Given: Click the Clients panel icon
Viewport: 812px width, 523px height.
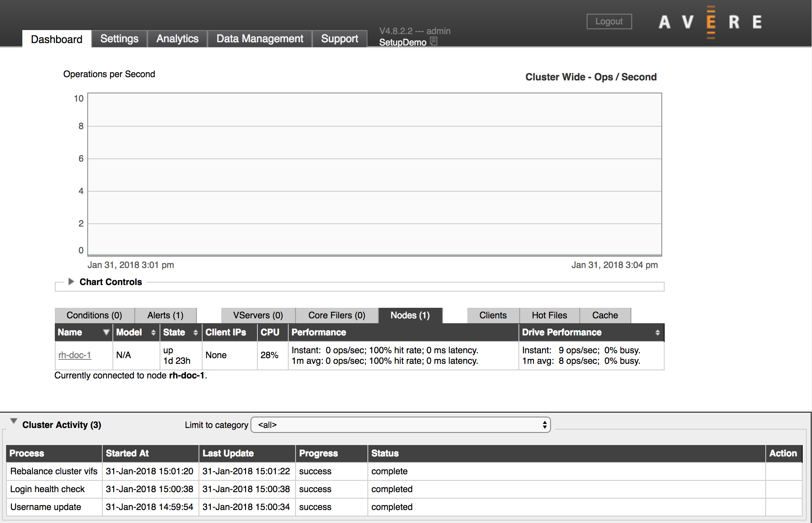Looking at the screenshot, I should [494, 316].
